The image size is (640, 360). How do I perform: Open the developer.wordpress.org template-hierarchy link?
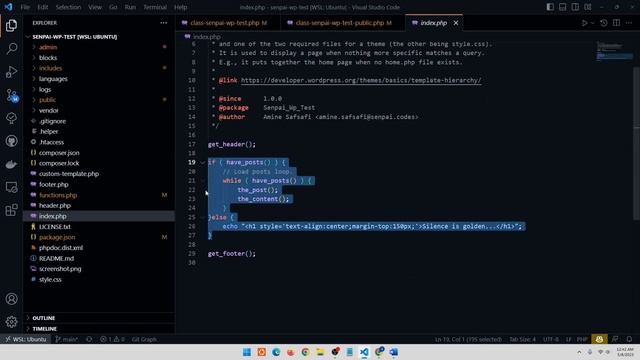pos(361,80)
